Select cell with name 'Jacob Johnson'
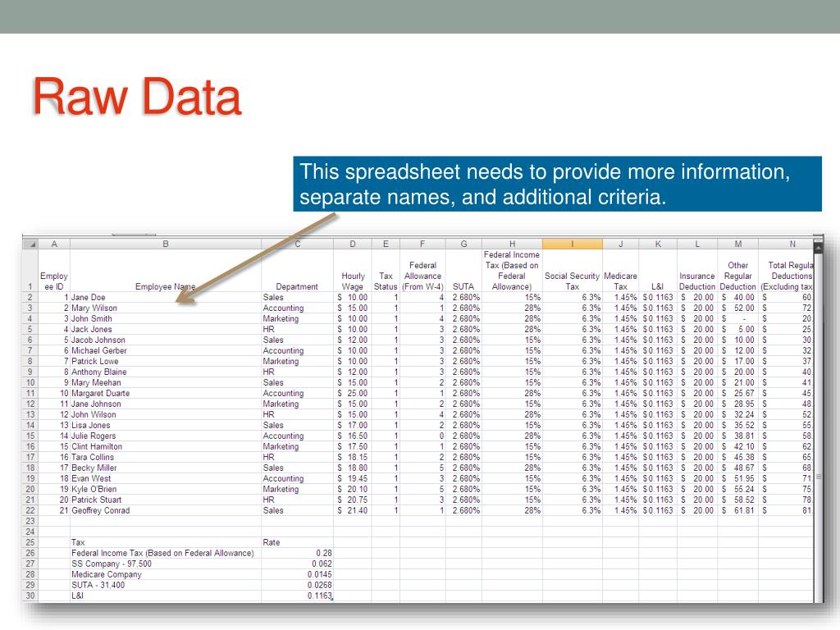Screen dimensions: 840x630 coord(166,340)
